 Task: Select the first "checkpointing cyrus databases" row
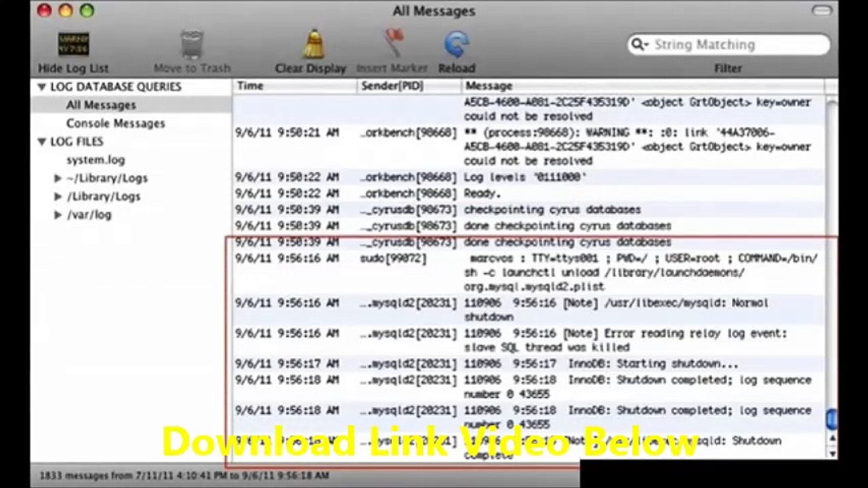click(x=529, y=210)
